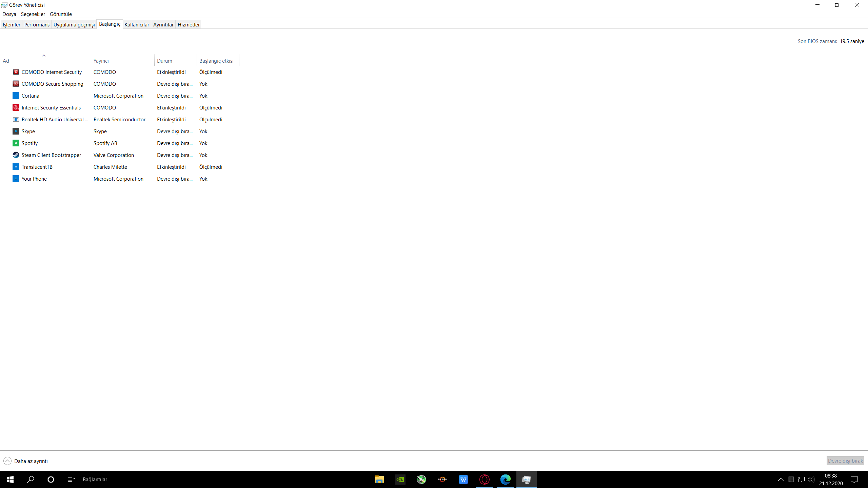Open the WPS Writer taskbar icon

(463, 479)
